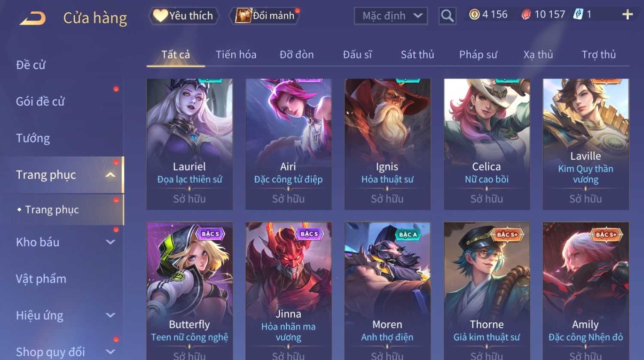The width and height of the screenshot is (644, 360).
Task: Open the Gói đề cử sidebar entry
Action: click(40, 102)
